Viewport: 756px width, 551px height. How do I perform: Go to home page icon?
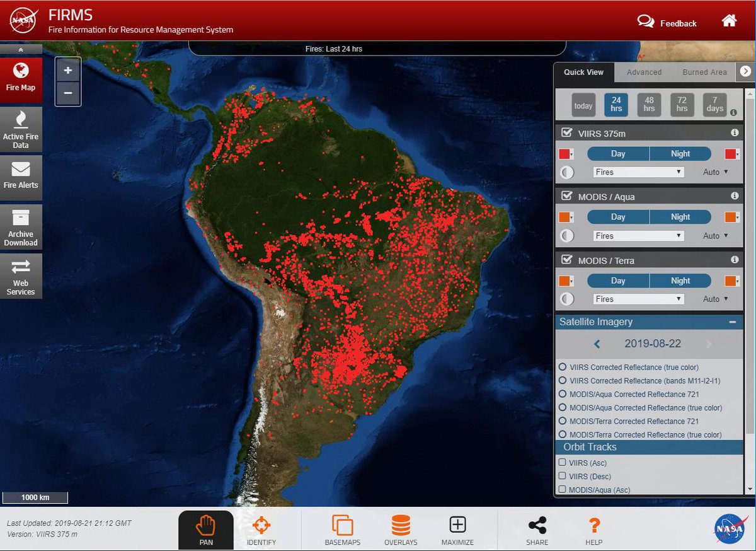[729, 21]
